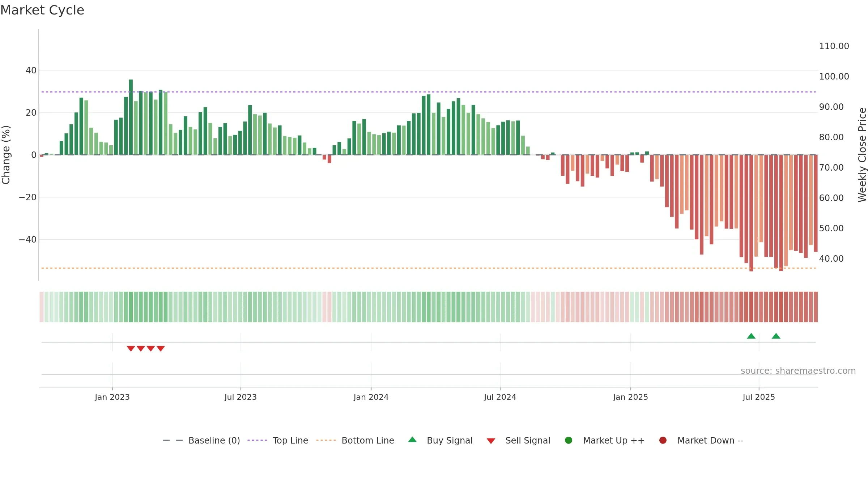
Task: Click the dark red Market Down legend dot
Action: (663, 440)
